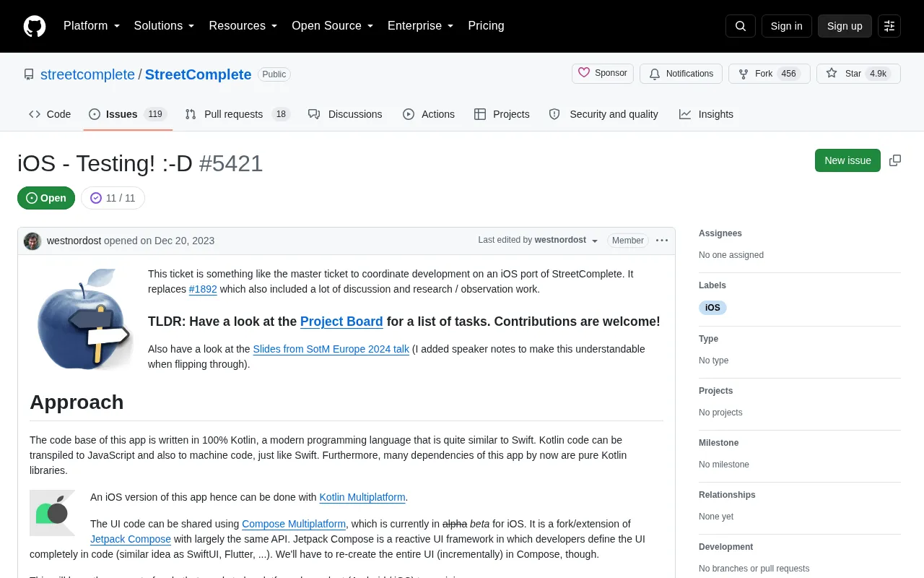924x578 pixels.
Task: Open westnordost's avatar picture
Action: (32, 241)
